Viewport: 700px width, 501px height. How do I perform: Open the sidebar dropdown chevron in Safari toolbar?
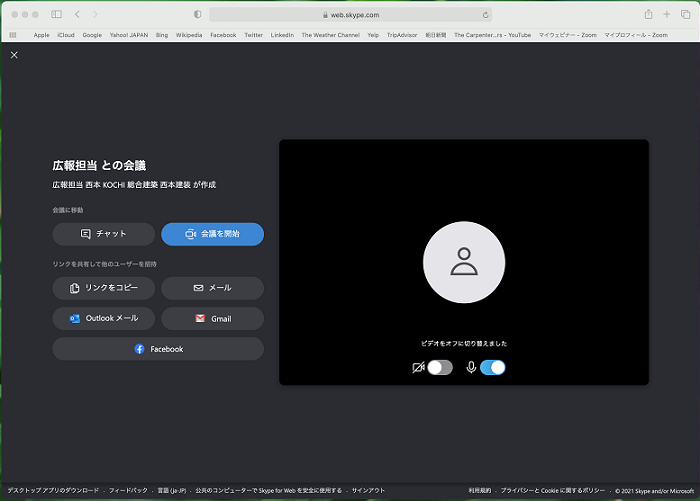[67, 14]
